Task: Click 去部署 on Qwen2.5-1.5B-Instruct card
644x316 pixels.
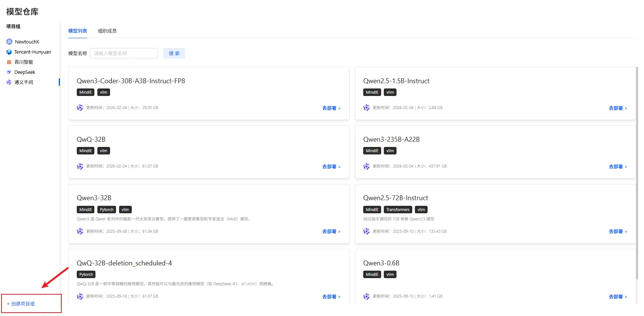Action: (618, 108)
